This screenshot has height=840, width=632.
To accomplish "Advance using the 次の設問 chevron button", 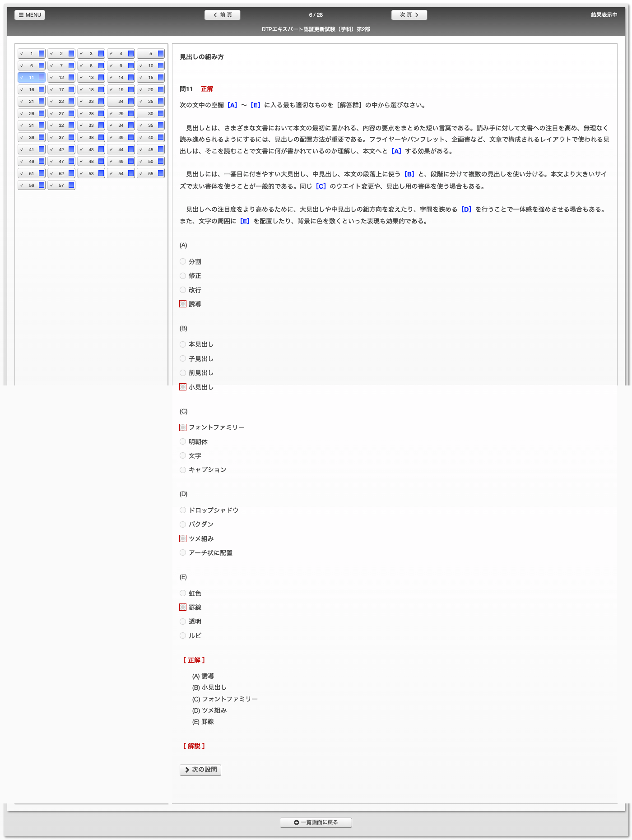I will tap(200, 770).
